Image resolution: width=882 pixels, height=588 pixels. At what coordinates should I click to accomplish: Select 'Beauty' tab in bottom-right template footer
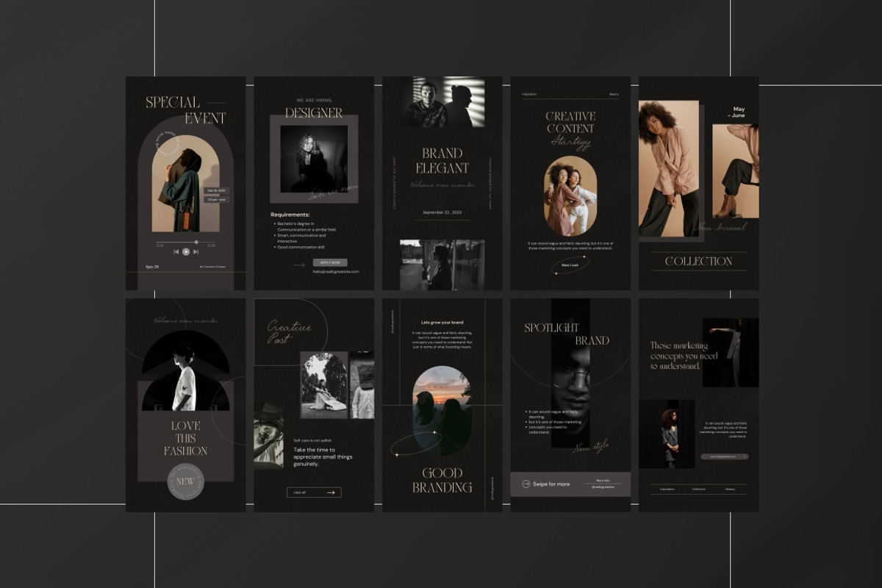pyautogui.click(x=730, y=490)
